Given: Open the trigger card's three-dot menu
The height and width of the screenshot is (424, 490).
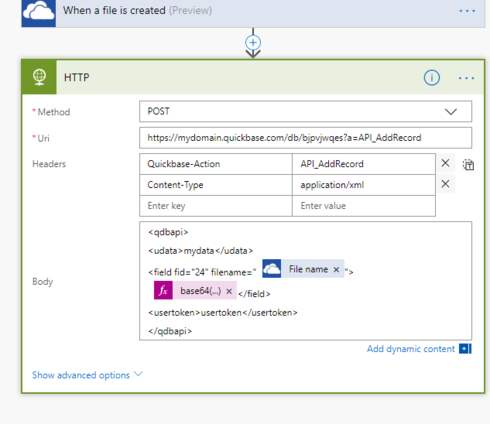Looking at the screenshot, I should (467, 11).
